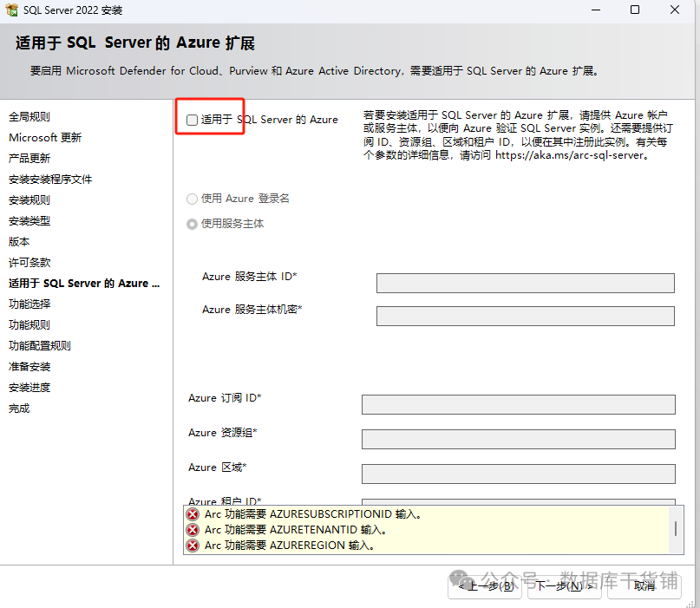700x608 pixels.
Task: Maximize the SQL Server 2022 setup window
Action: click(x=635, y=10)
